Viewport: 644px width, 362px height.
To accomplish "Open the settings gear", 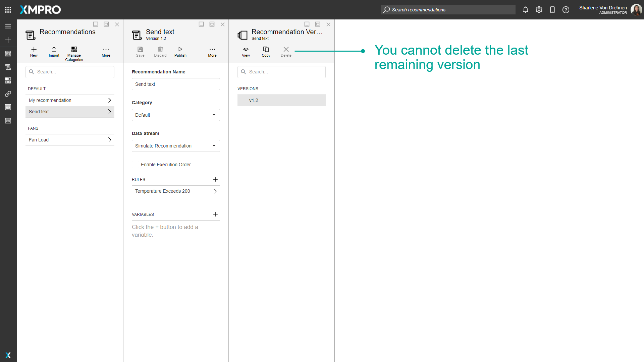I will [539, 10].
